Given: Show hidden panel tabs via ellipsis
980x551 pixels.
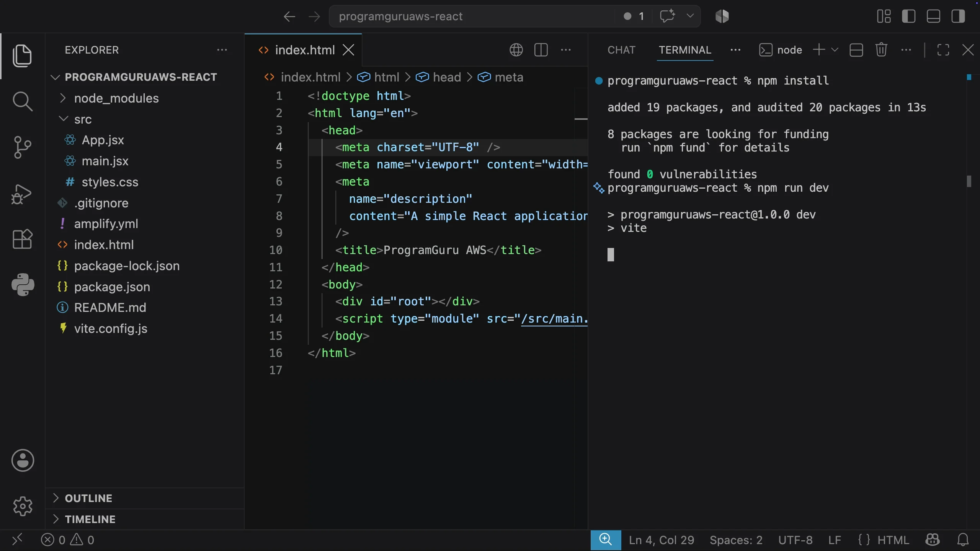Looking at the screenshot, I should tap(735, 50).
